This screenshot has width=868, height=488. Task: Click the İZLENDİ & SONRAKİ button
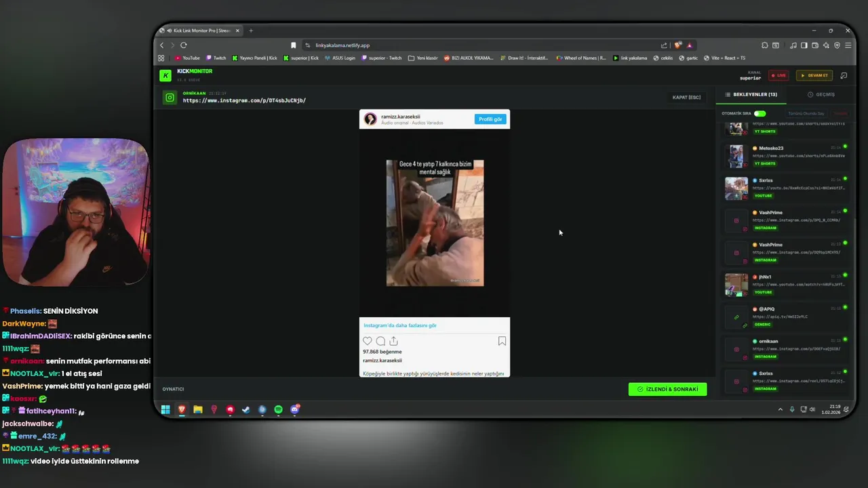click(667, 389)
